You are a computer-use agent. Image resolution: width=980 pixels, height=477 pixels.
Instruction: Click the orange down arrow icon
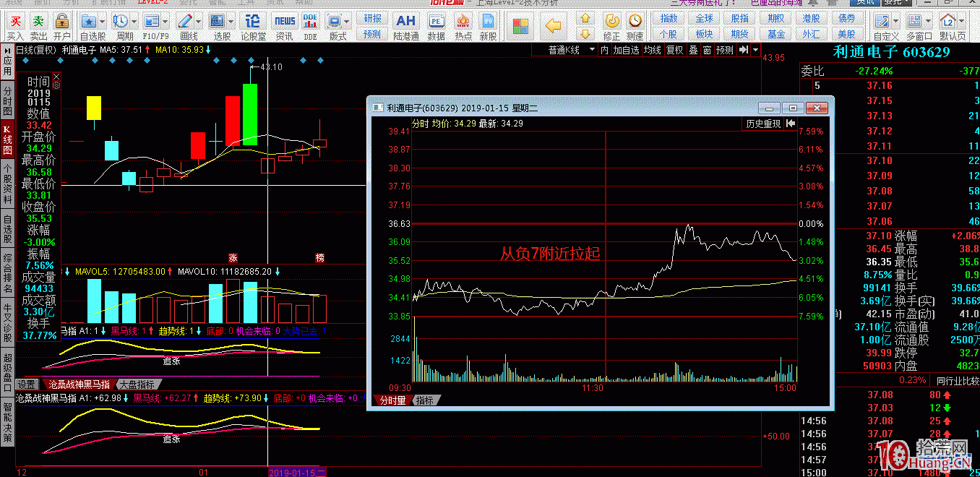(586, 34)
